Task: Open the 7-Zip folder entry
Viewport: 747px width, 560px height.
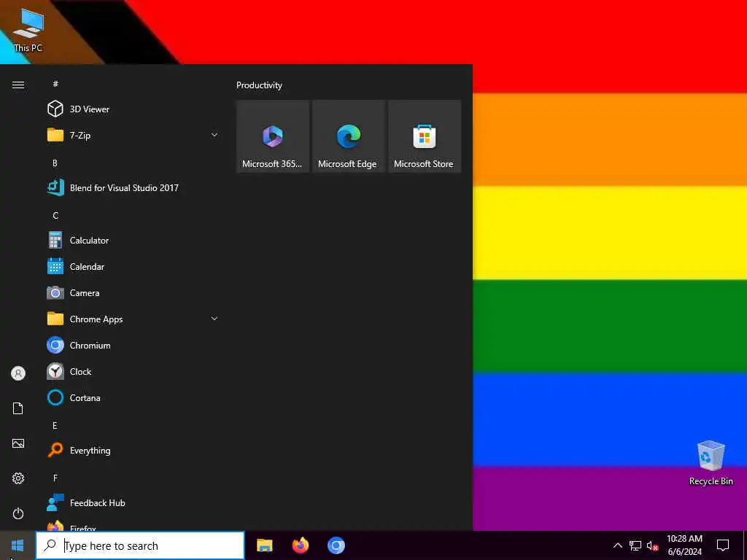Action: point(133,135)
